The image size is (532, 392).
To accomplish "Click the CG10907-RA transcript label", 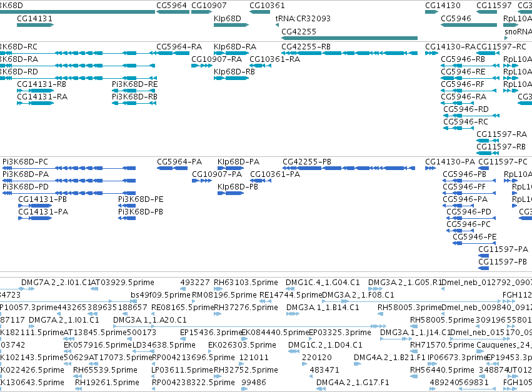I will (x=216, y=59).
